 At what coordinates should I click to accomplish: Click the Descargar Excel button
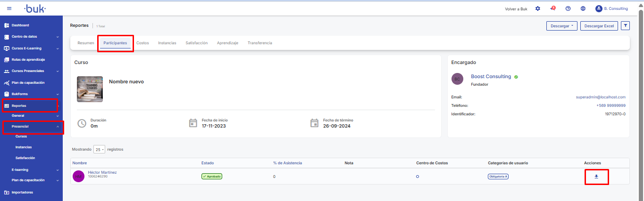click(599, 26)
